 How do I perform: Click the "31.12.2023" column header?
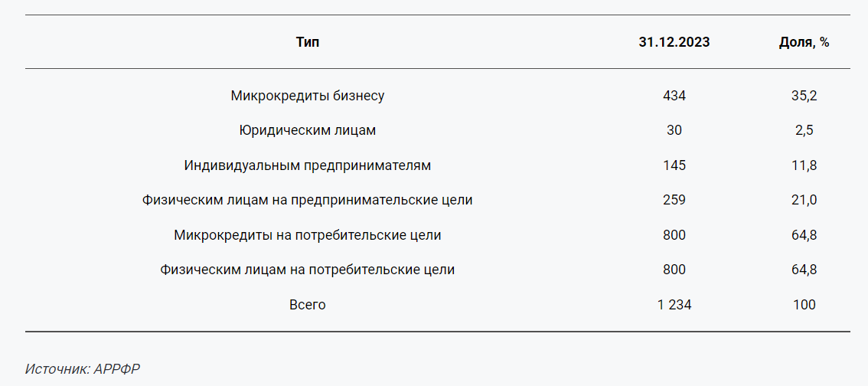[674, 42]
